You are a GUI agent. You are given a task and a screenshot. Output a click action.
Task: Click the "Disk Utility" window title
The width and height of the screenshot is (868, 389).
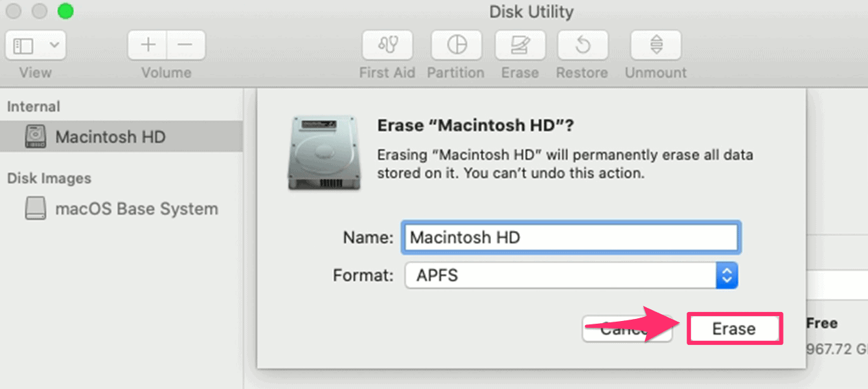[x=531, y=12]
